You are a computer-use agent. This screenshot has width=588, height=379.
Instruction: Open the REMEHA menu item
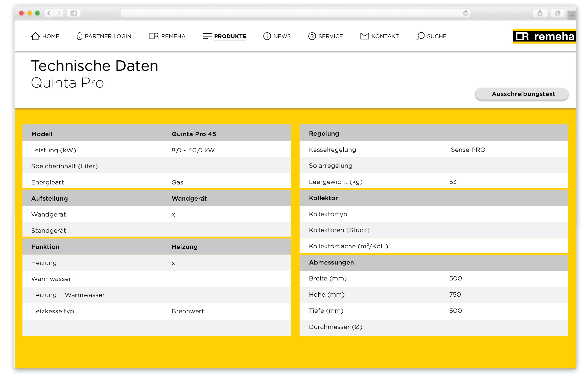click(x=173, y=36)
